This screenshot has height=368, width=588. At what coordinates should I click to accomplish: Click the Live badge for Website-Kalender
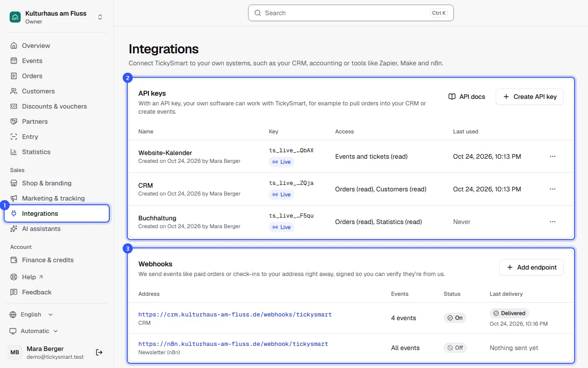click(x=282, y=162)
